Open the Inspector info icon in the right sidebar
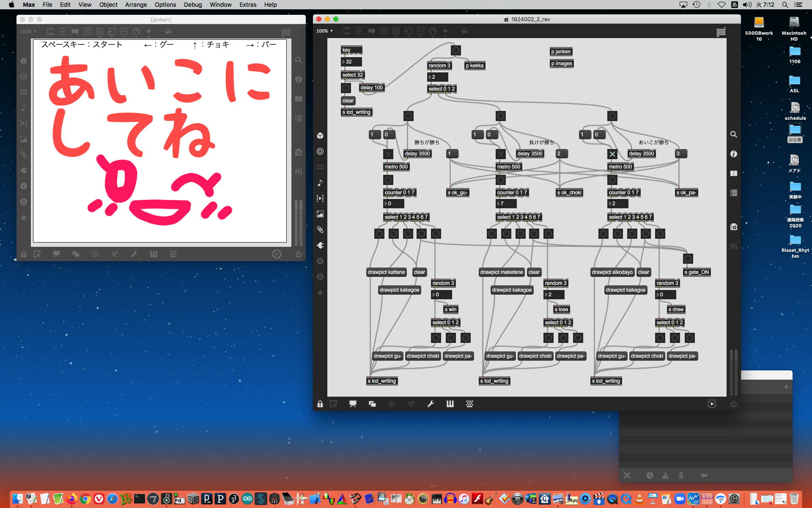This screenshot has height=508, width=812. pos(734,154)
